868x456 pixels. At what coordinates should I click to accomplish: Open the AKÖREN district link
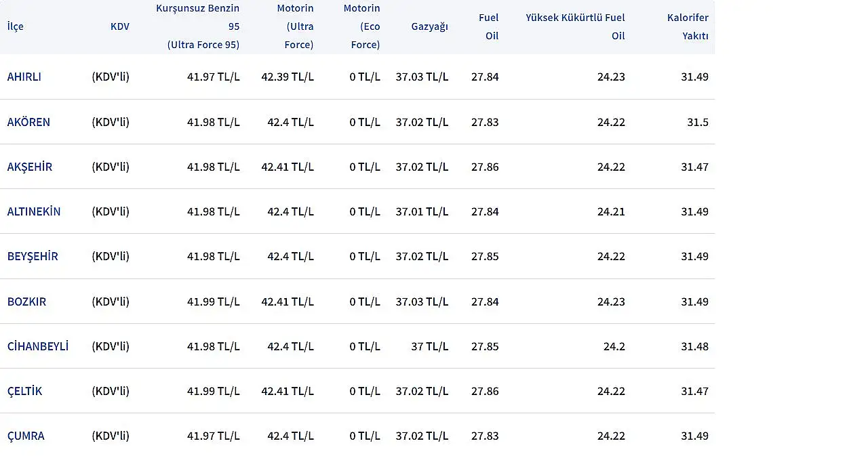point(28,122)
